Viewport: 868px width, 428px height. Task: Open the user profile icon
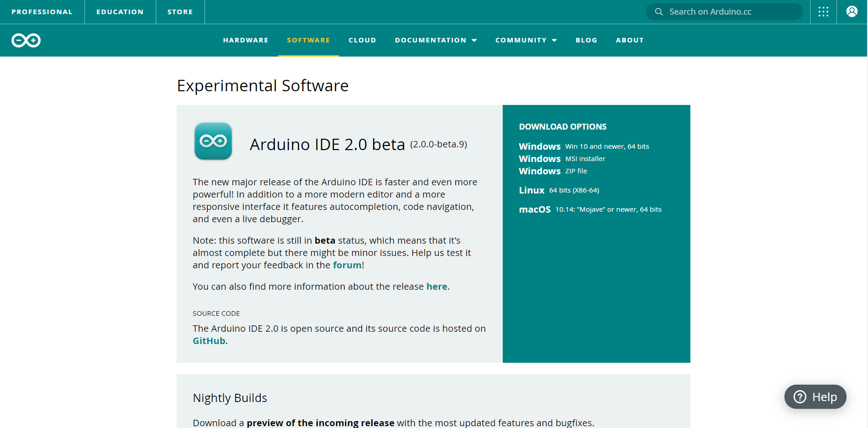(852, 11)
